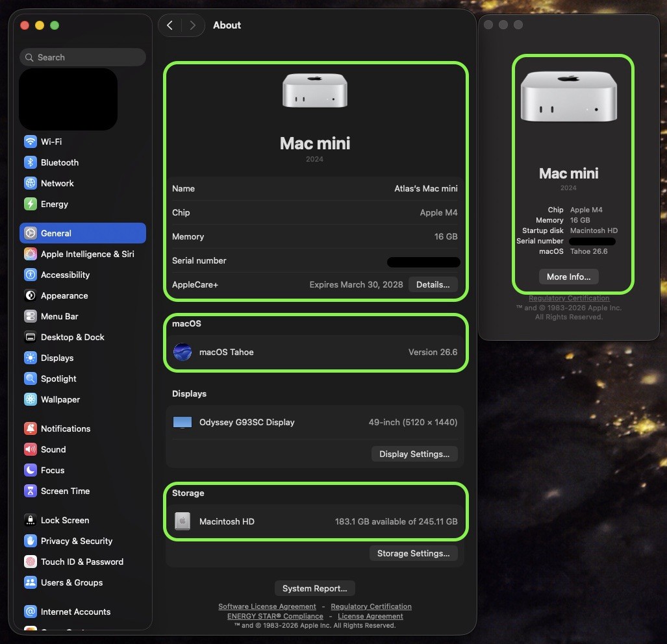Open the License Agreement link beside ENERGY STAR
The image size is (667, 644).
point(370,616)
